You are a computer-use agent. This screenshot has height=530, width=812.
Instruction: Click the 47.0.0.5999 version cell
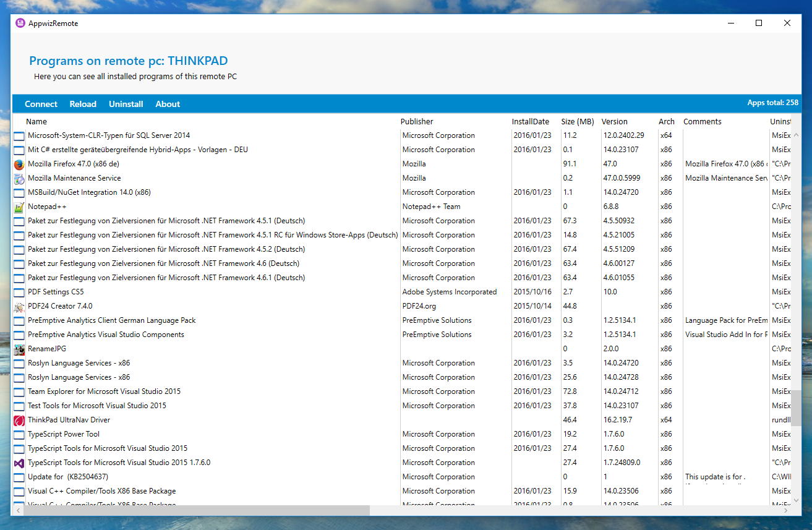pos(622,178)
